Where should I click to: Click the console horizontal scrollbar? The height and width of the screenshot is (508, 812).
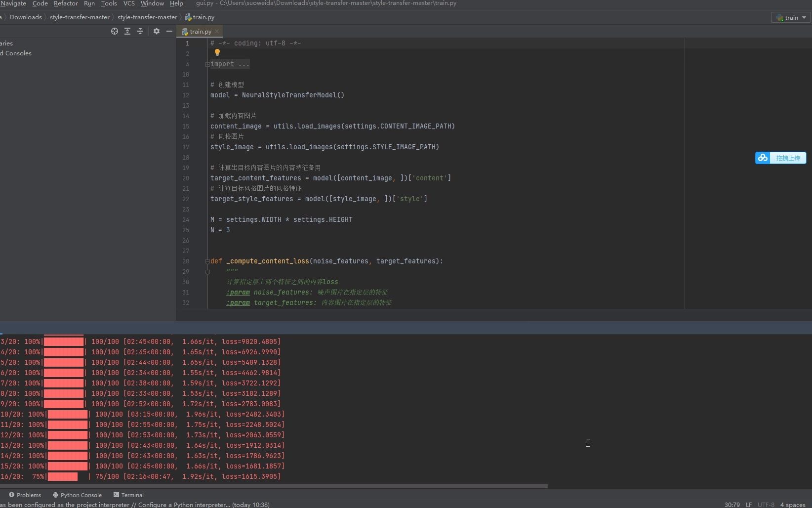coord(275,486)
